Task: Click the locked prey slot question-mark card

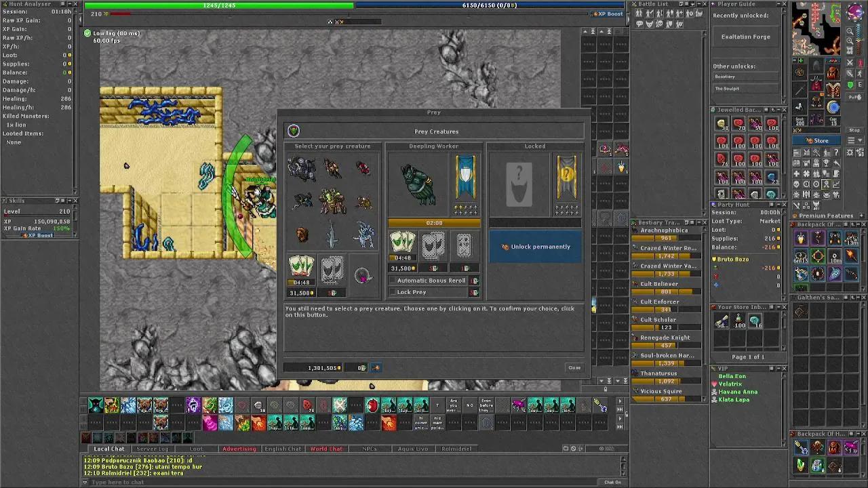Action: pyautogui.click(x=519, y=184)
